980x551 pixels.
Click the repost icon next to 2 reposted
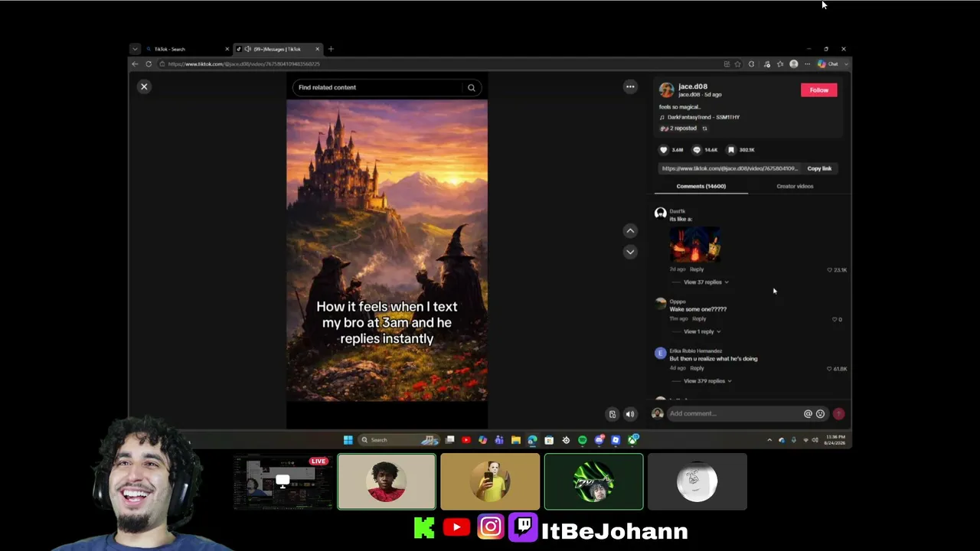pos(705,129)
